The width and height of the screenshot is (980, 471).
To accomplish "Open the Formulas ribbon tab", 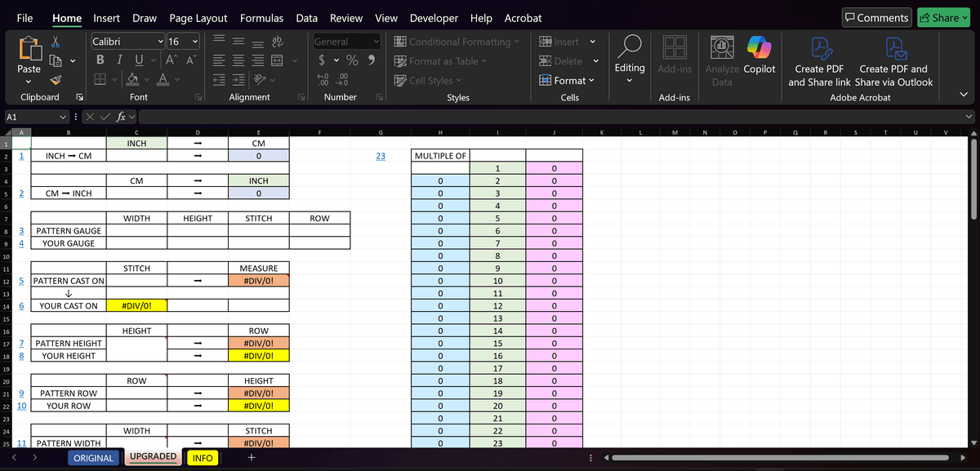I will tap(261, 18).
